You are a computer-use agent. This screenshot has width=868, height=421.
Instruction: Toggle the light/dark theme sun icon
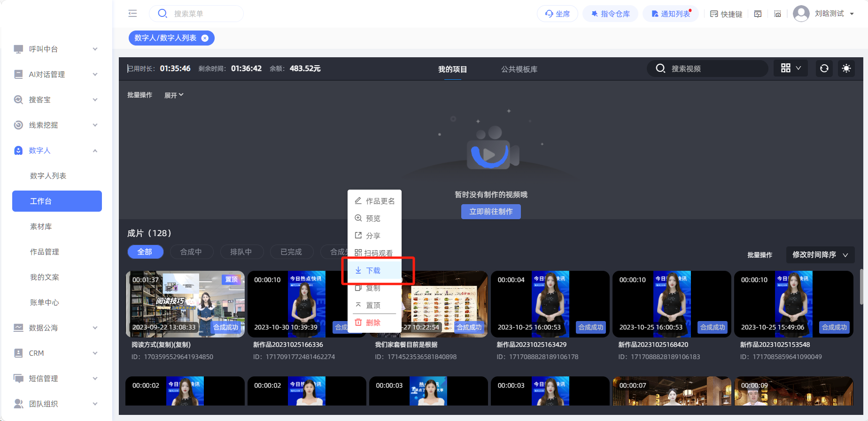pyautogui.click(x=846, y=69)
